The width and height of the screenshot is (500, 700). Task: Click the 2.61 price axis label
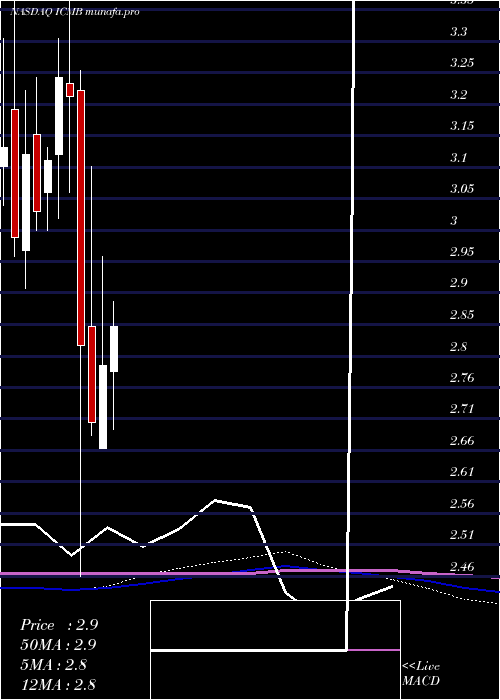[x=462, y=472]
